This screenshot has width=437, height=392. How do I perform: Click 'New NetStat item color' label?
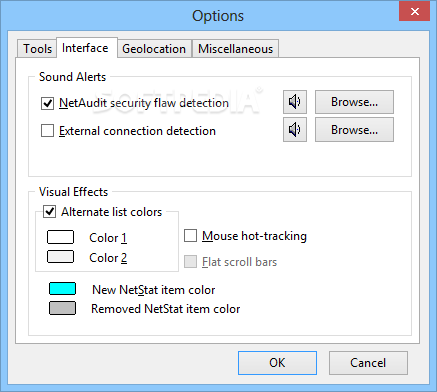[154, 290]
